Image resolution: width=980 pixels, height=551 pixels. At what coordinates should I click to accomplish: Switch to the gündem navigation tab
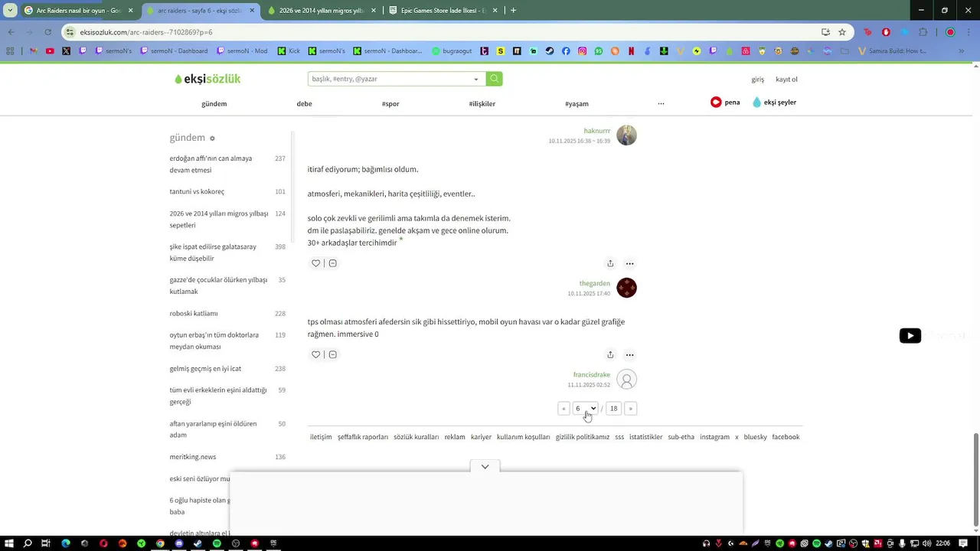pos(214,103)
